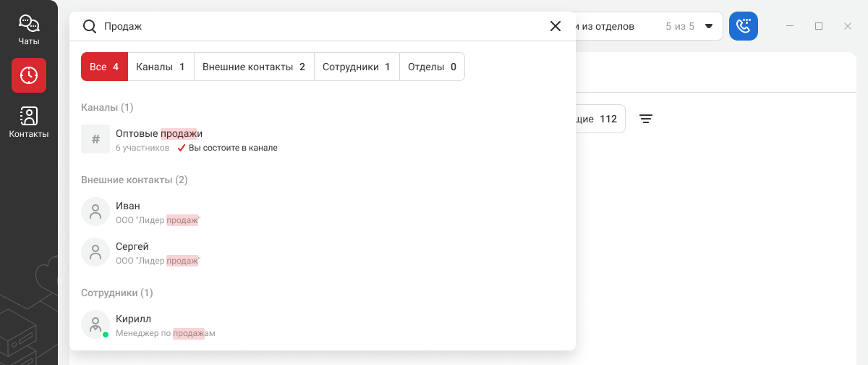868x365 pixels.
Task: Click into the search field with Продаж
Action: point(318,26)
